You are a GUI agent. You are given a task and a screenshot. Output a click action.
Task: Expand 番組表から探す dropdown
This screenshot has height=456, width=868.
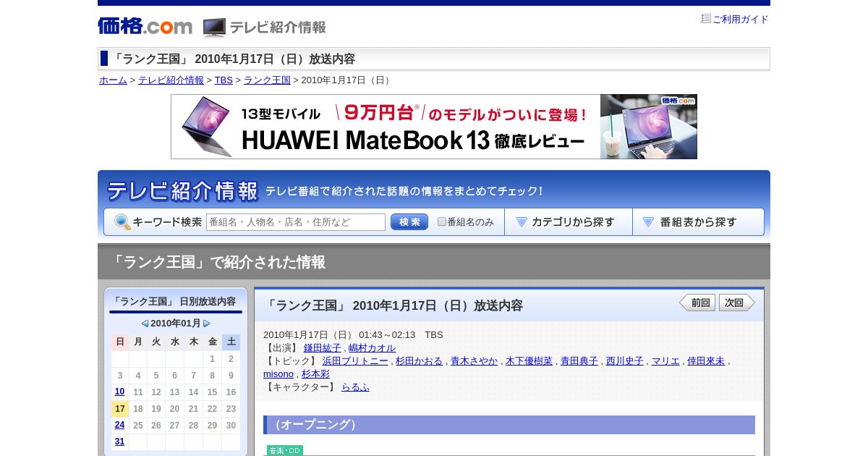pos(698,222)
